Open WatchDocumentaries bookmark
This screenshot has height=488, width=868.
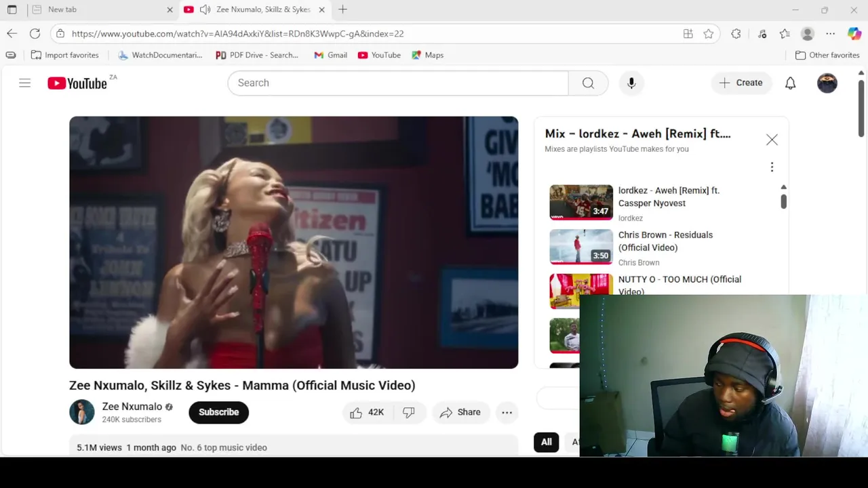pos(159,55)
